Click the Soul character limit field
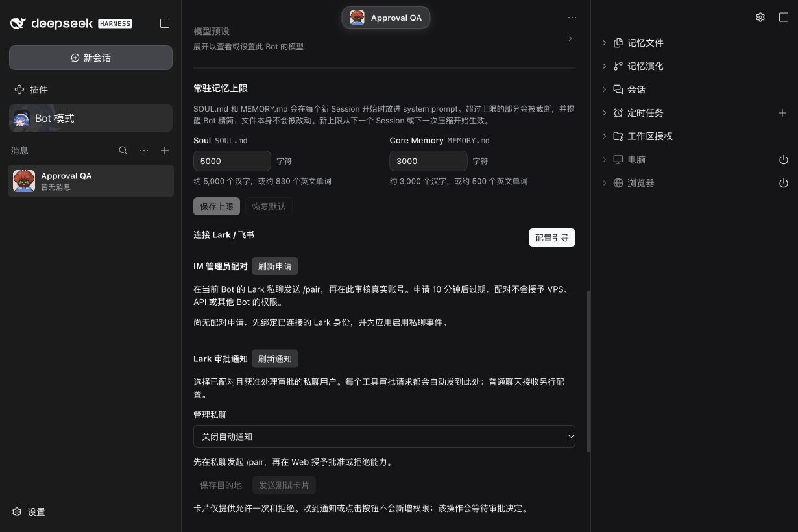 (232, 161)
